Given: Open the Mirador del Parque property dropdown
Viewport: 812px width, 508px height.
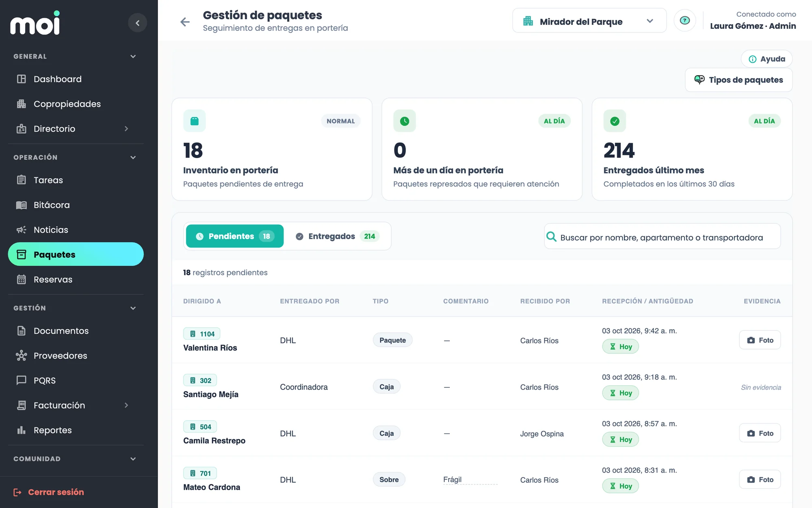Looking at the screenshot, I should point(589,21).
